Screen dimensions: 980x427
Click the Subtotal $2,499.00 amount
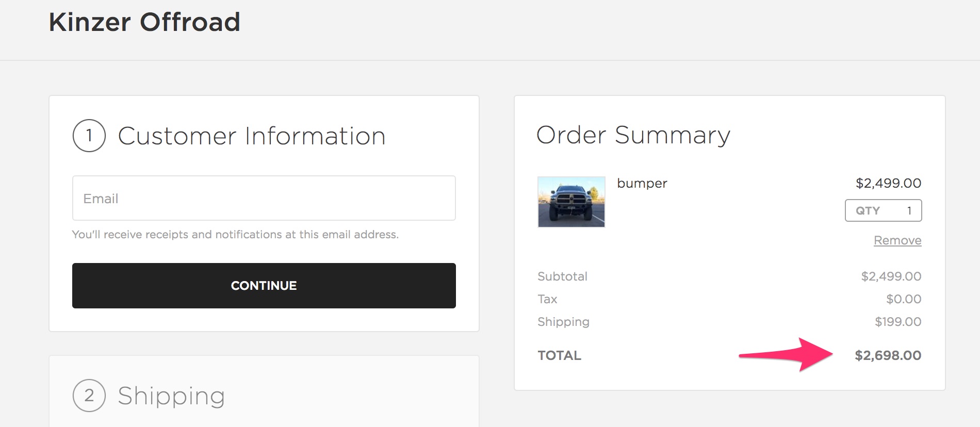point(891,276)
